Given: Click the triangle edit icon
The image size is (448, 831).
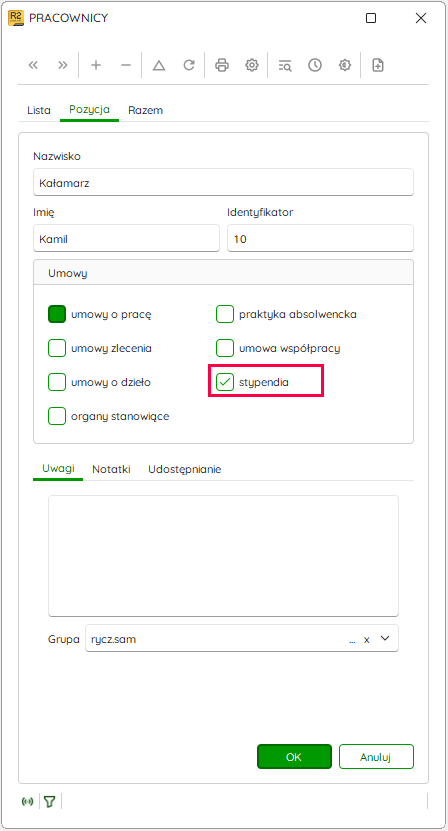Looking at the screenshot, I should coord(159,65).
